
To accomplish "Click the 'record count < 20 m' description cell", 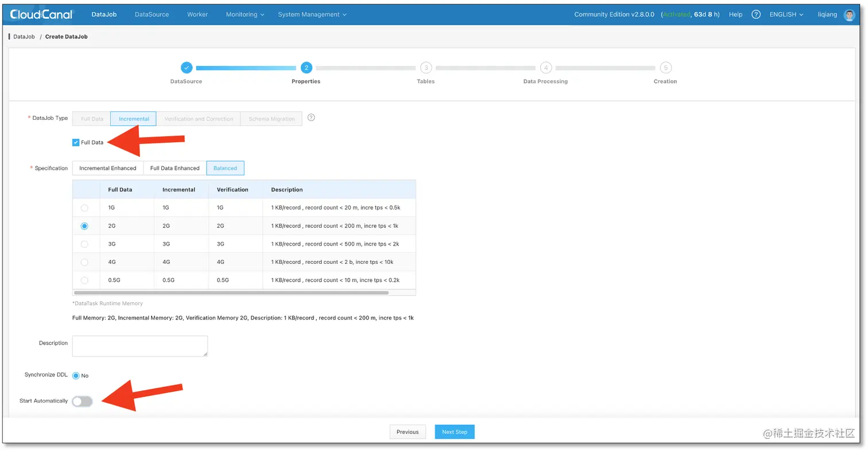I will pyautogui.click(x=339, y=208).
